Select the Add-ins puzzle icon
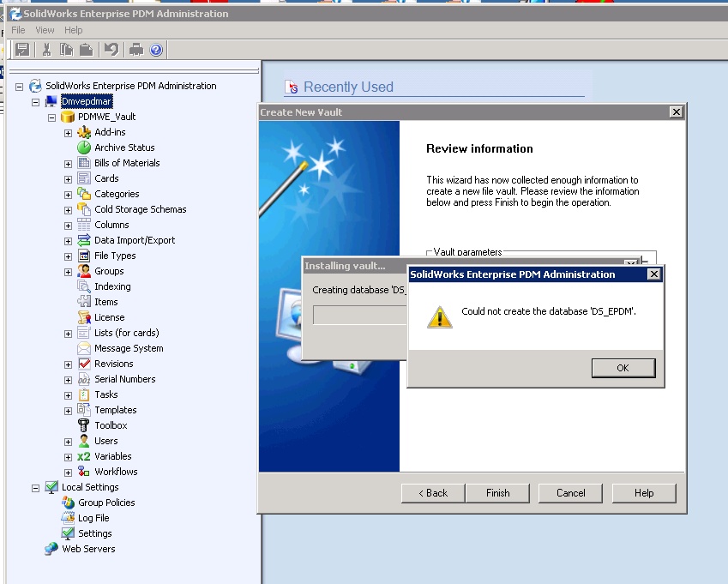This screenshot has height=584, width=728. click(84, 132)
